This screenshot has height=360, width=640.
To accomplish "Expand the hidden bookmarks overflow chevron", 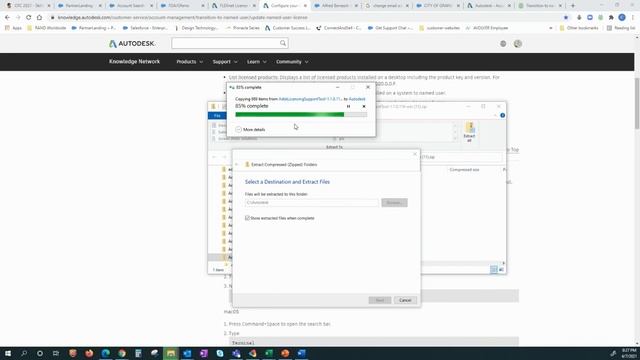I will (551, 28).
